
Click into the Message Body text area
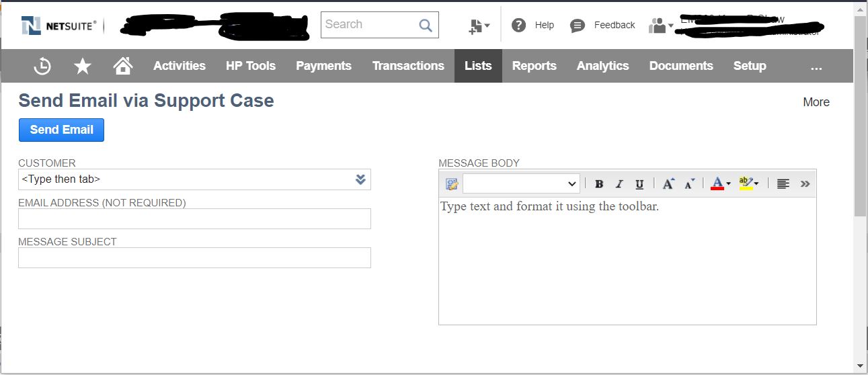point(627,261)
